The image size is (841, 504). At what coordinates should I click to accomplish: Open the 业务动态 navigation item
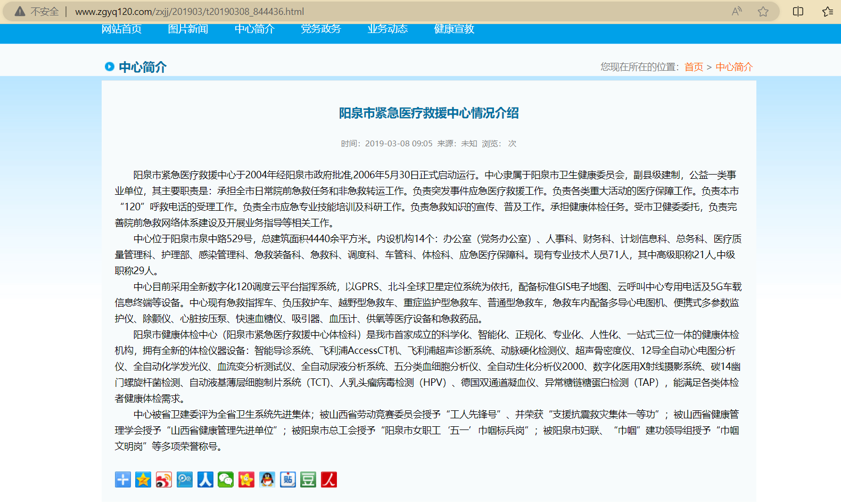pyautogui.click(x=387, y=29)
